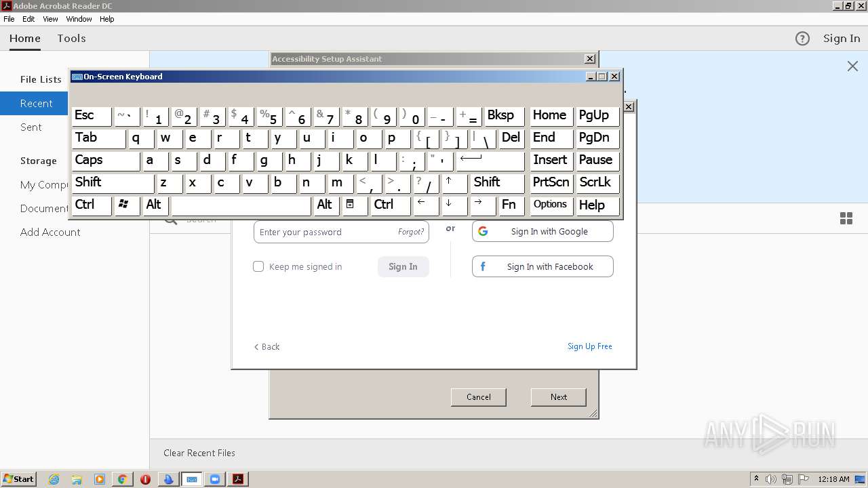
Task: Open keyboard Options key
Action: coord(551,205)
